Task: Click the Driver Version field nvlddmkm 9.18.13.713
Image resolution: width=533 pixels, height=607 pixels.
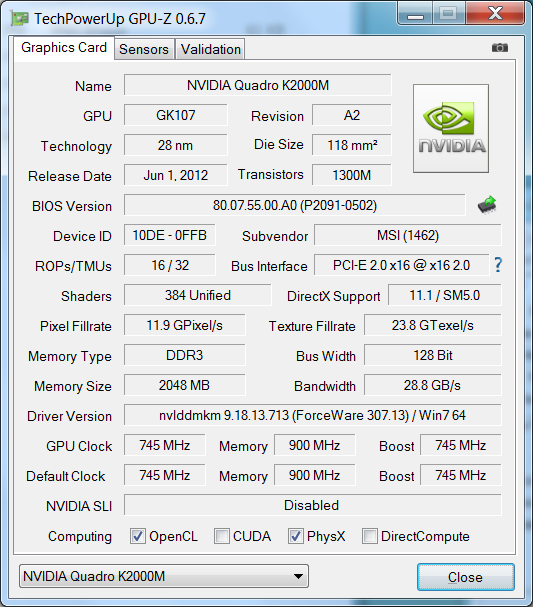Action: point(313,415)
